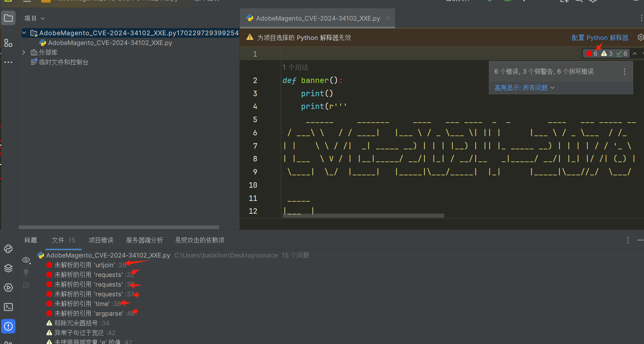
Task: Switch to the 服务器端分析 tab
Action: click(x=144, y=240)
